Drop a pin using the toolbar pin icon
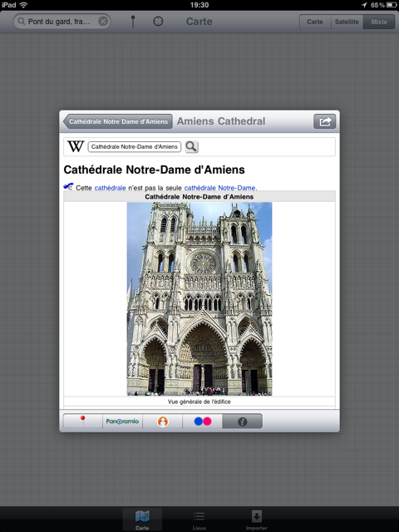This screenshot has width=399, height=532. pyautogui.click(x=133, y=22)
